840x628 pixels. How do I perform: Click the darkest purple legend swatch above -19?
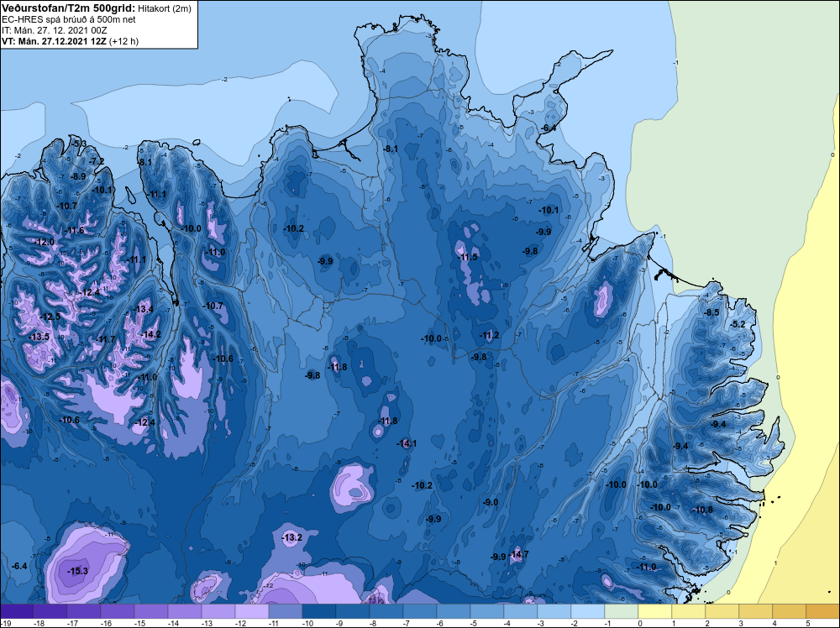[17, 611]
